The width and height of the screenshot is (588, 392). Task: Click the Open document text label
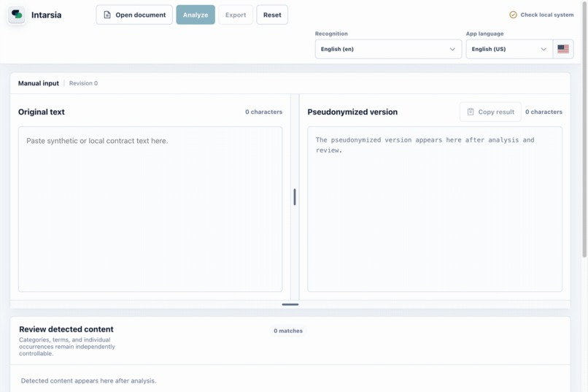pos(141,15)
